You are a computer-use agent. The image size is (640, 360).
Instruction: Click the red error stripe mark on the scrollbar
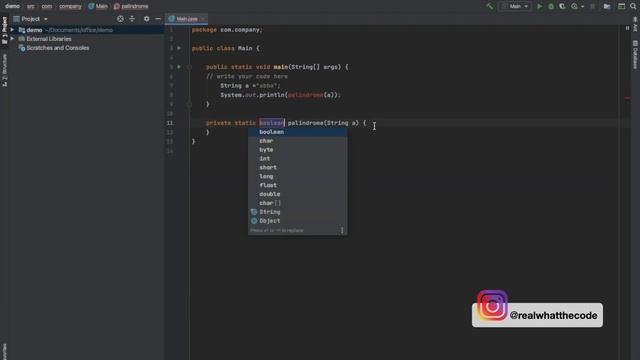coord(627,98)
